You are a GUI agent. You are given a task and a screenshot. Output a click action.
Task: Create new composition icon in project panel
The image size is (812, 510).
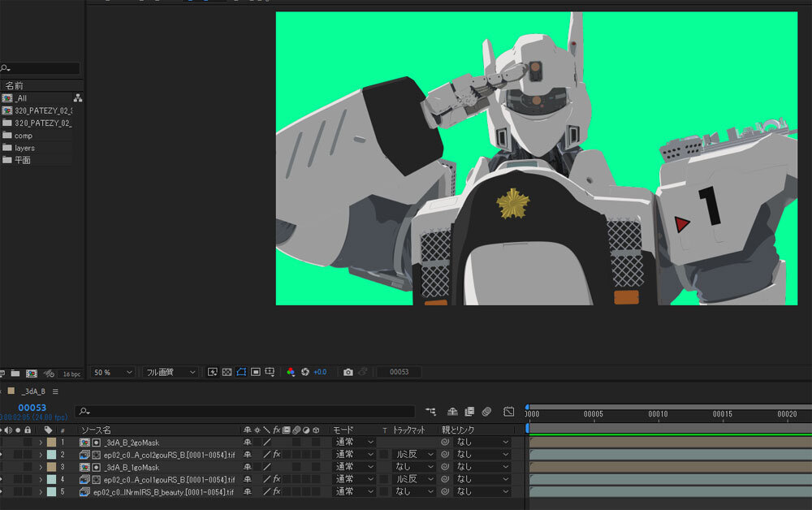pos(32,374)
